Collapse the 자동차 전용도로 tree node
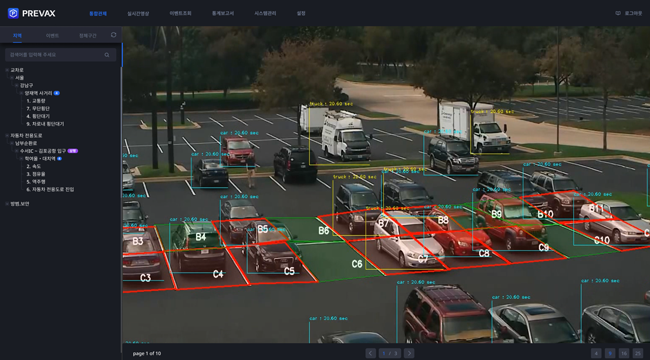The image size is (650, 360). [7, 136]
